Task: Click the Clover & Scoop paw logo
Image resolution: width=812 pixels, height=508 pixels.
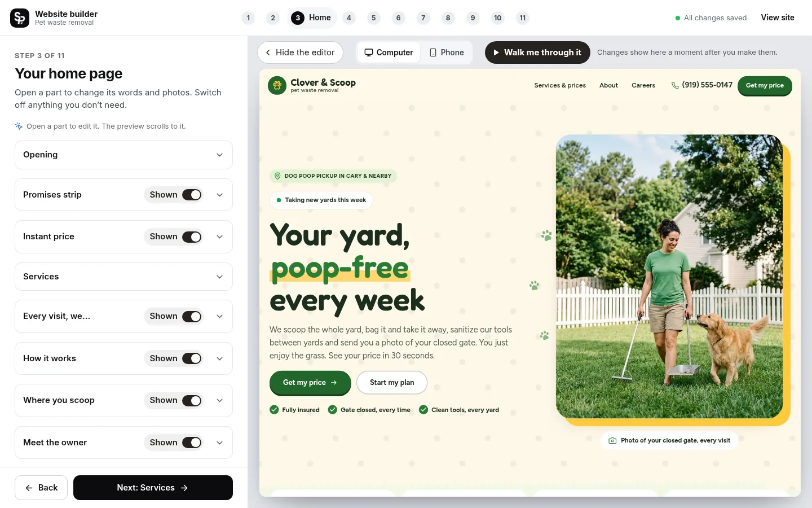Action: pyautogui.click(x=277, y=85)
